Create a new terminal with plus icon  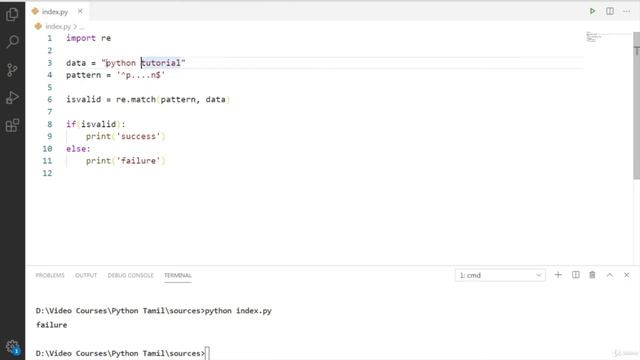click(558, 275)
